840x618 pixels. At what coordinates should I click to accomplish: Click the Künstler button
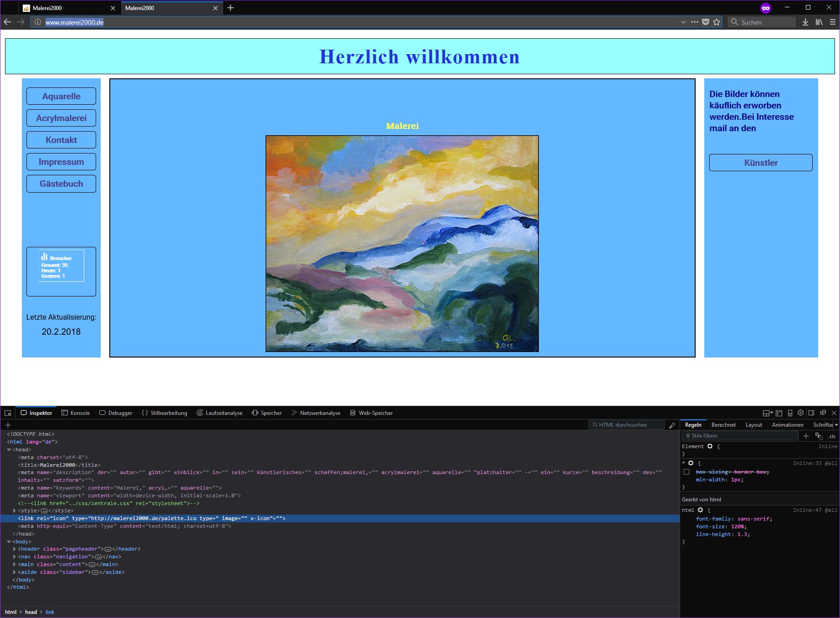click(x=761, y=163)
